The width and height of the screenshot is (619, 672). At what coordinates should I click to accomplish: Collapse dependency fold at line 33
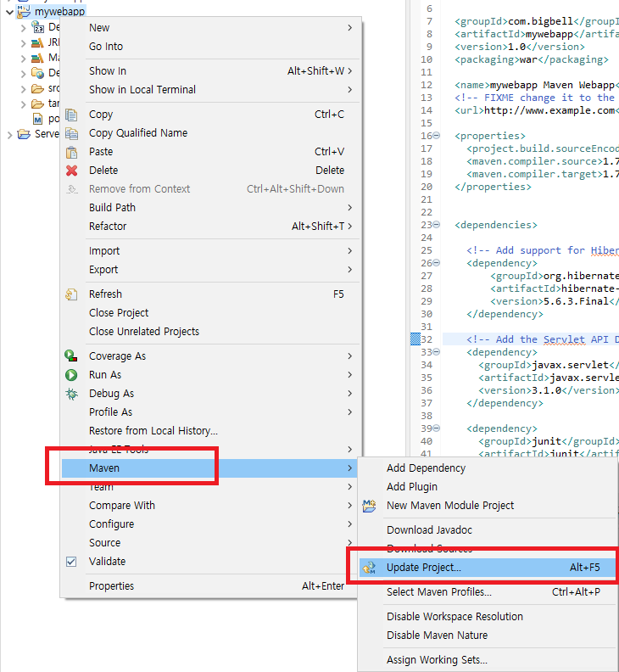(437, 352)
